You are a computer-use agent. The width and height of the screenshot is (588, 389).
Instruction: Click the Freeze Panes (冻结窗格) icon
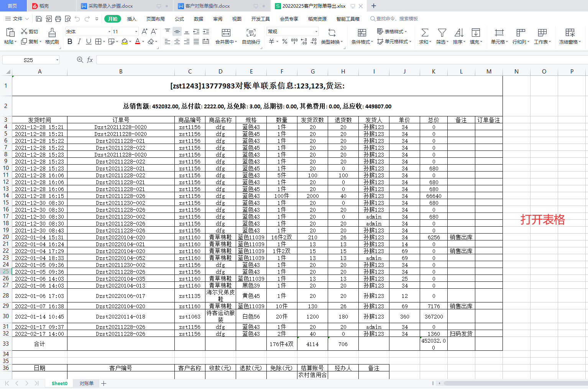pos(570,33)
